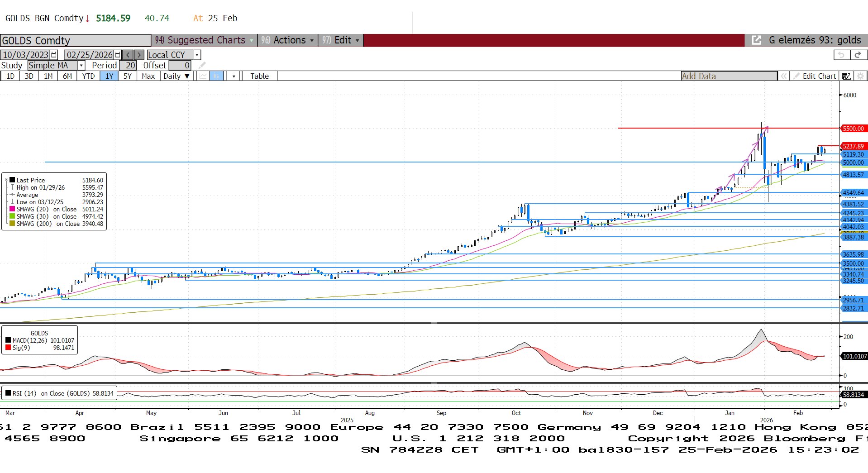Open the Local CCY currency dropdown
The height and width of the screenshot is (473, 868).
(197, 55)
